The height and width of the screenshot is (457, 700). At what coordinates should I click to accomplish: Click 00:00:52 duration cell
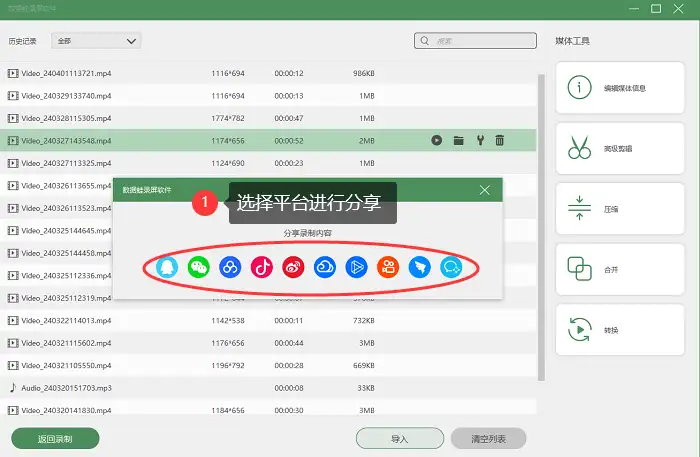289,141
